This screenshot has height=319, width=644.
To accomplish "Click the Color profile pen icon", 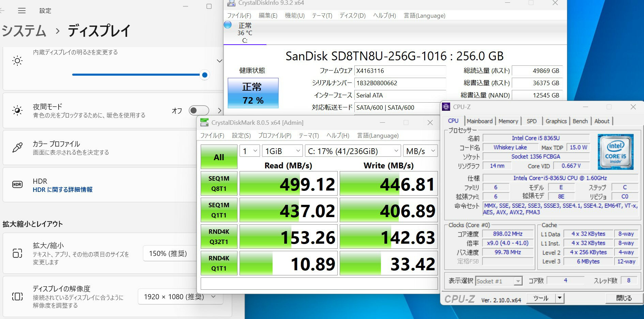I will pos(17,148).
